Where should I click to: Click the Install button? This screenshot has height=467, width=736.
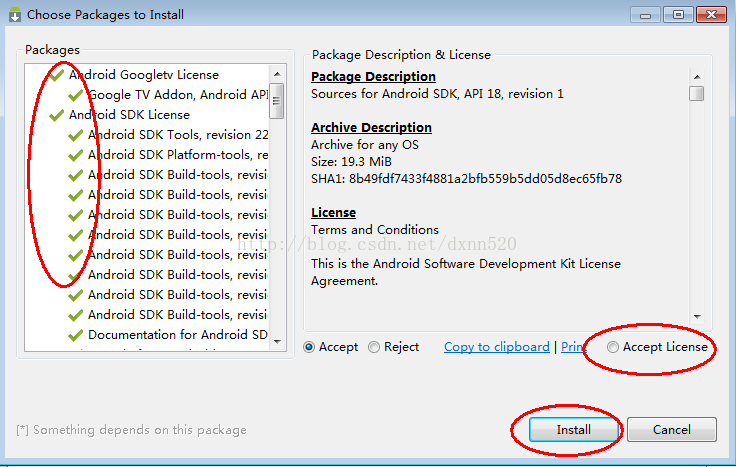[x=574, y=429]
